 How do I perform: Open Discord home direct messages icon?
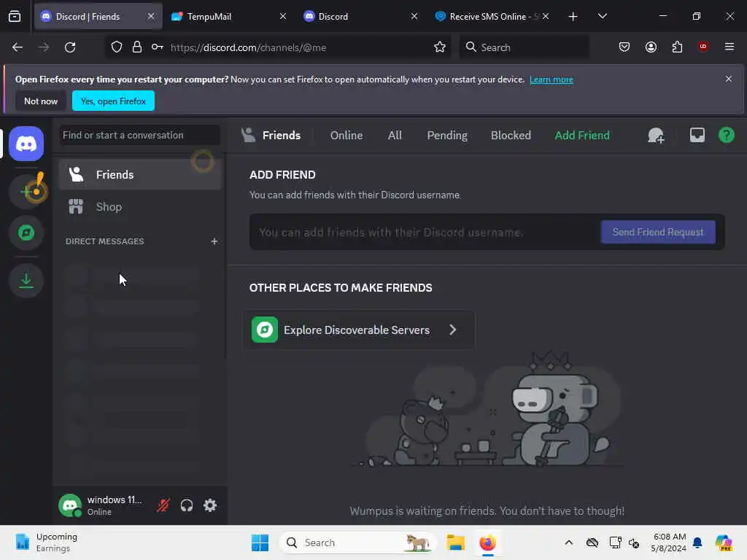(x=26, y=144)
